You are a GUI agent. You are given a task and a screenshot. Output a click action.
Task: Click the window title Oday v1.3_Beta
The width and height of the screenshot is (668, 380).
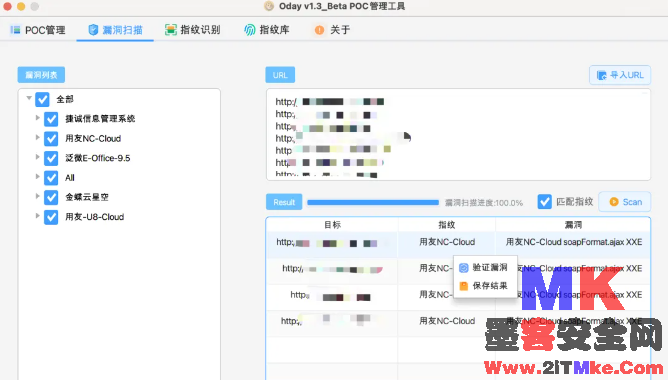tap(342, 6)
